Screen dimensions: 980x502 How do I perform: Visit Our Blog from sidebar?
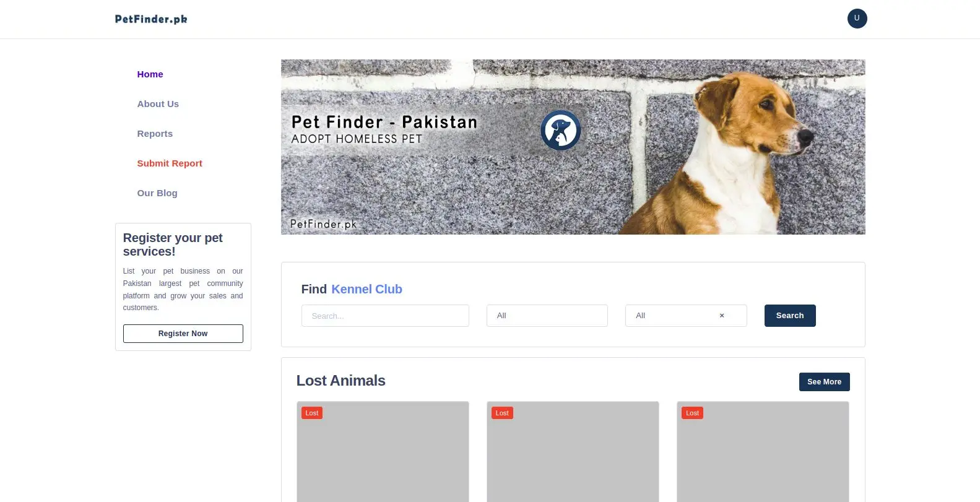[x=157, y=193]
